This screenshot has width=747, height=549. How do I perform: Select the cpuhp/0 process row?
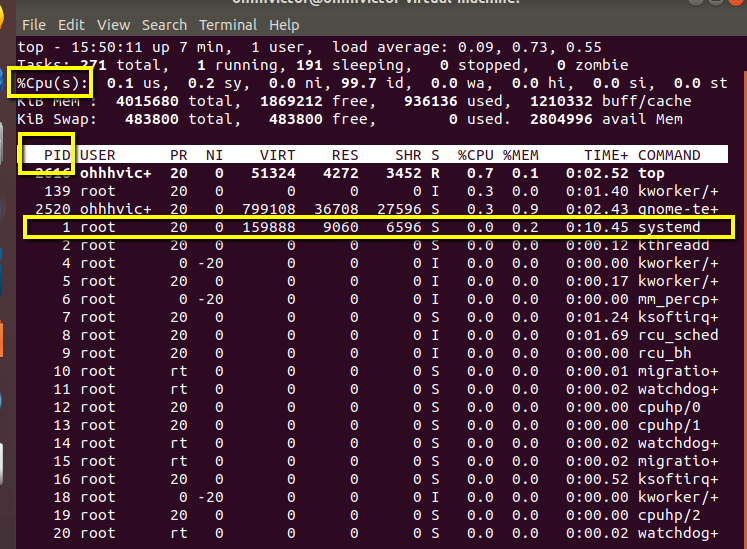pos(373,407)
